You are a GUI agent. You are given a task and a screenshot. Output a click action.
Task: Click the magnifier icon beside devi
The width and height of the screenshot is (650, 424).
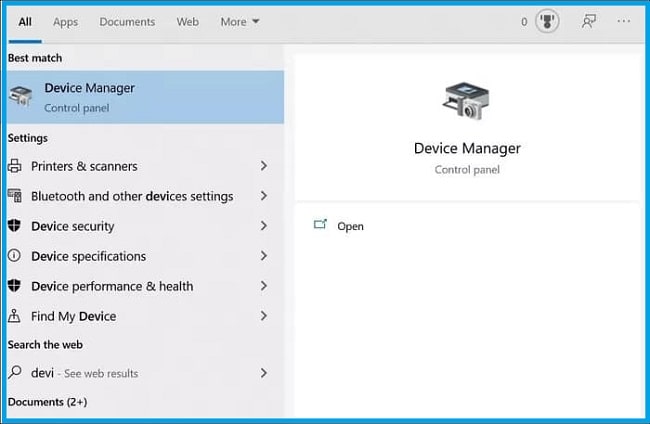click(15, 372)
